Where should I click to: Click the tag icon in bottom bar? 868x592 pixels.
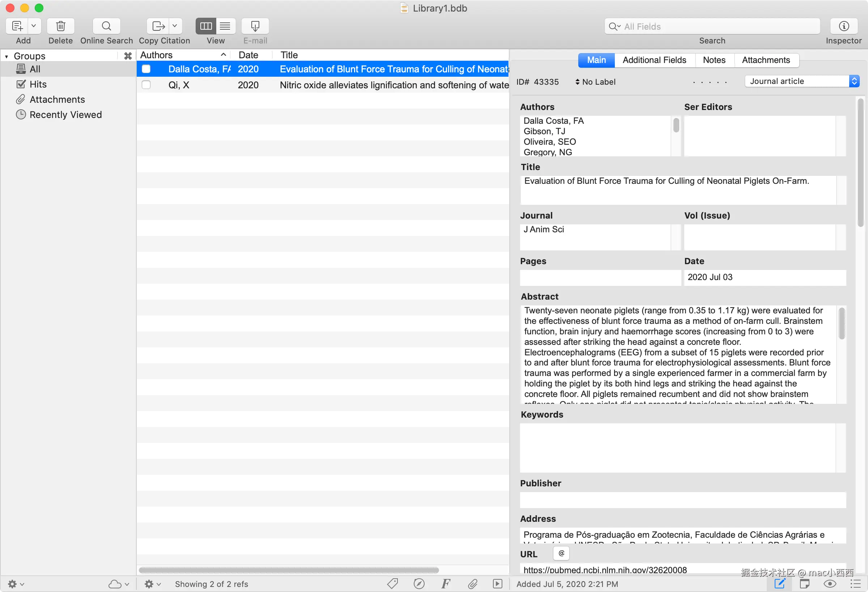click(392, 584)
